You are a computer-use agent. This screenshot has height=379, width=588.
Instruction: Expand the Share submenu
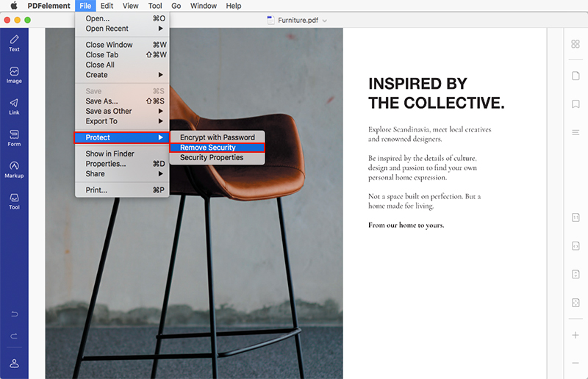(122, 174)
